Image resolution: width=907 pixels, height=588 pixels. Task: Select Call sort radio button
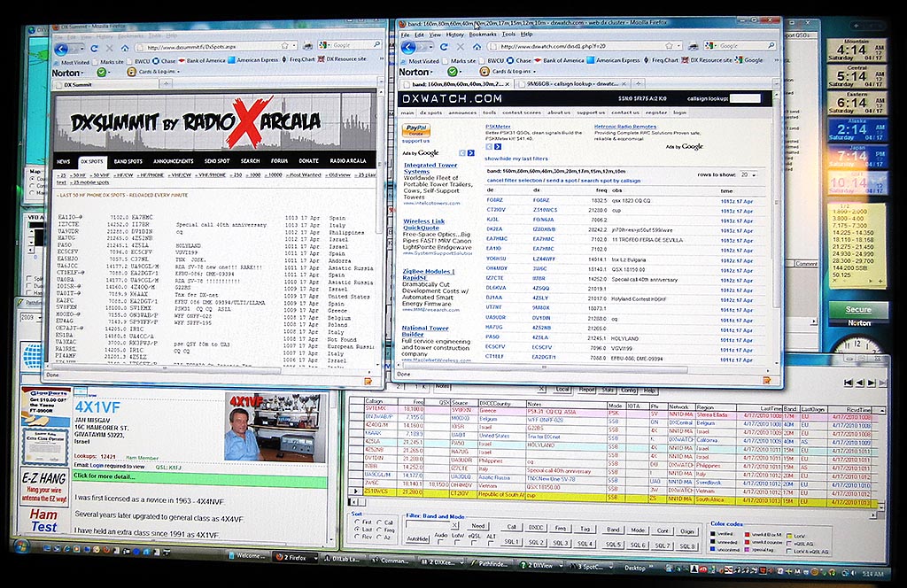pos(379,522)
